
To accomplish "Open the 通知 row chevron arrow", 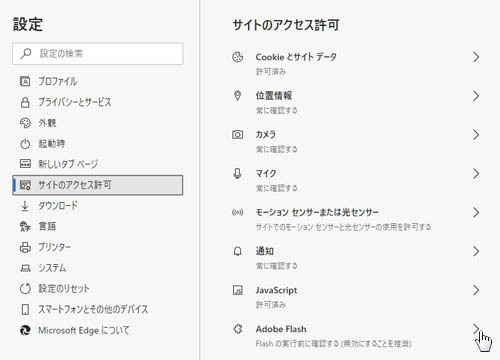I will pyautogui.click(x=476, y=251).
